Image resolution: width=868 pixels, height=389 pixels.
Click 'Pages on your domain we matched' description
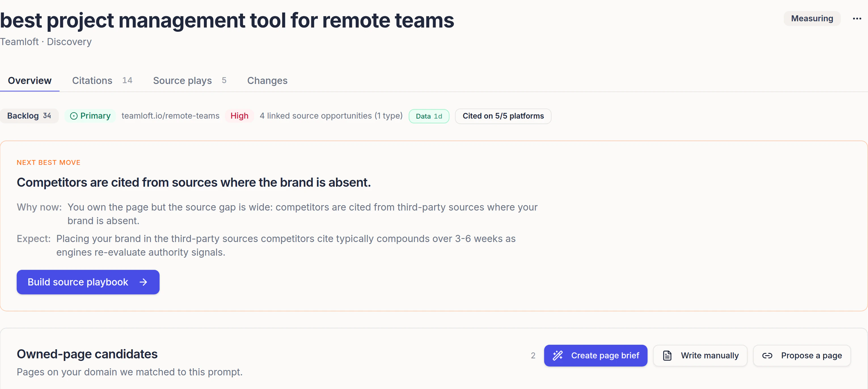[x=129, y=372]
